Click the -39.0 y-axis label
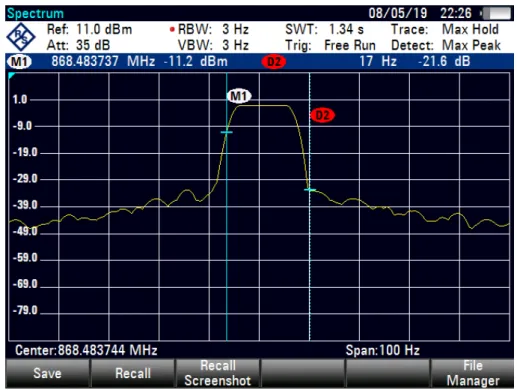The width and height of the screenshot is (517, 390). [25, 205]
